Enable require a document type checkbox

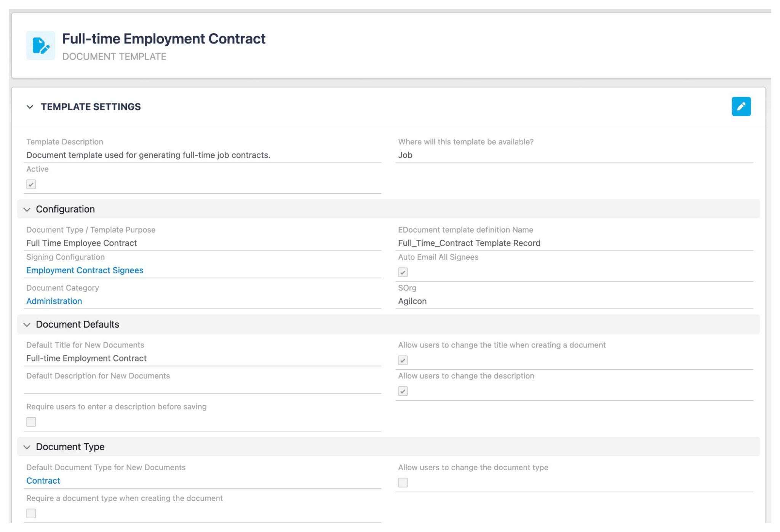(x=31, y=513)
